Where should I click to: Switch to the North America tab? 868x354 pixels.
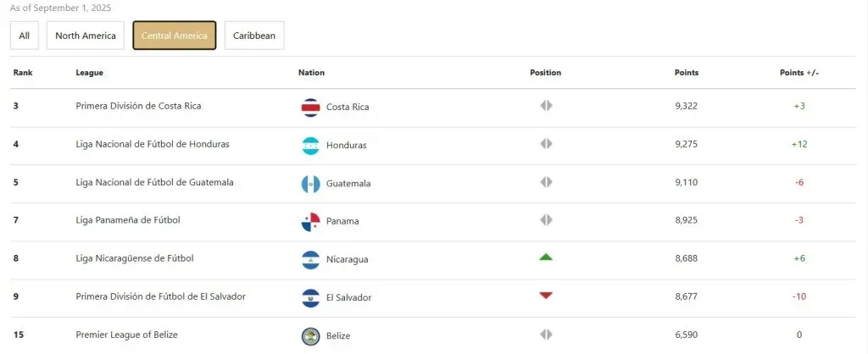pos(86,36)
